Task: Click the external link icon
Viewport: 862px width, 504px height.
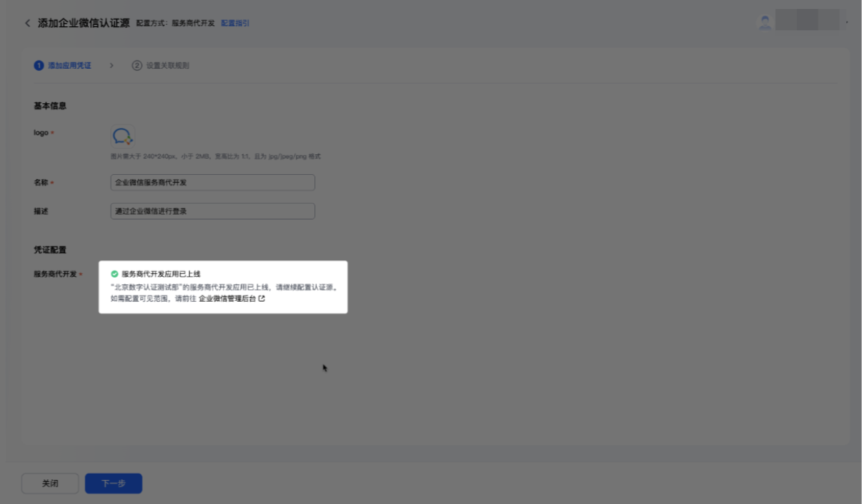Action: [262, 299]
